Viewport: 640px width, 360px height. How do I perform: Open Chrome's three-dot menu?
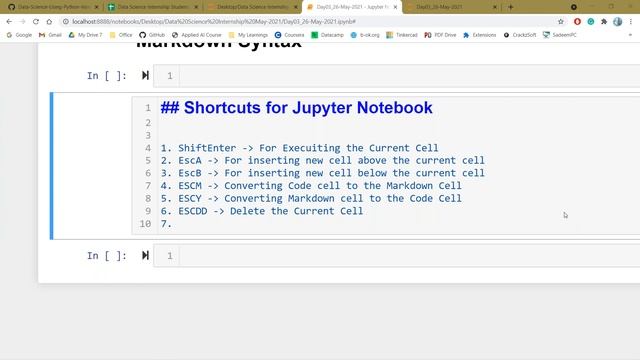(631, 22)
